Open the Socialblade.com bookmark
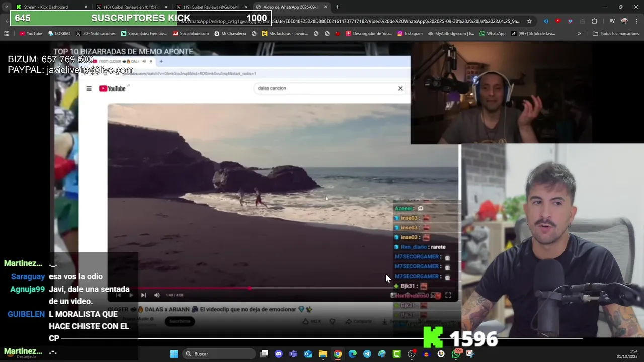The height and width of the screenshot is (362, 644). [191, 34]
